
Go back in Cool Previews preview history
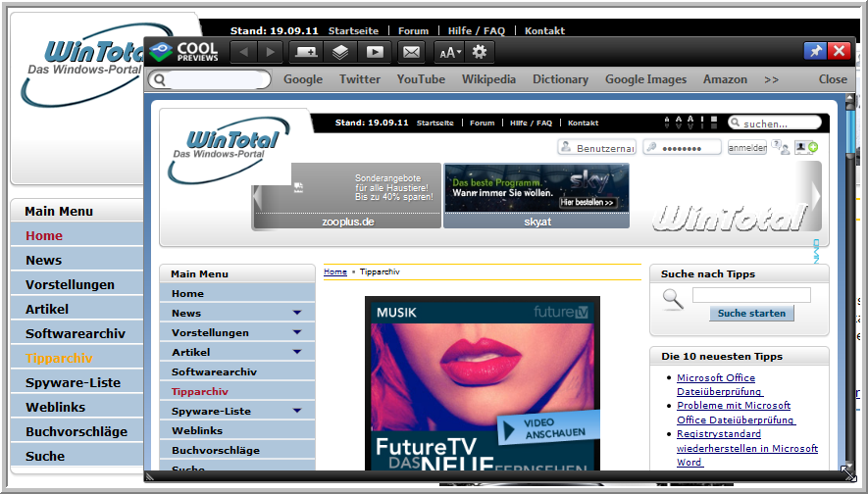[x=243, y=53]
